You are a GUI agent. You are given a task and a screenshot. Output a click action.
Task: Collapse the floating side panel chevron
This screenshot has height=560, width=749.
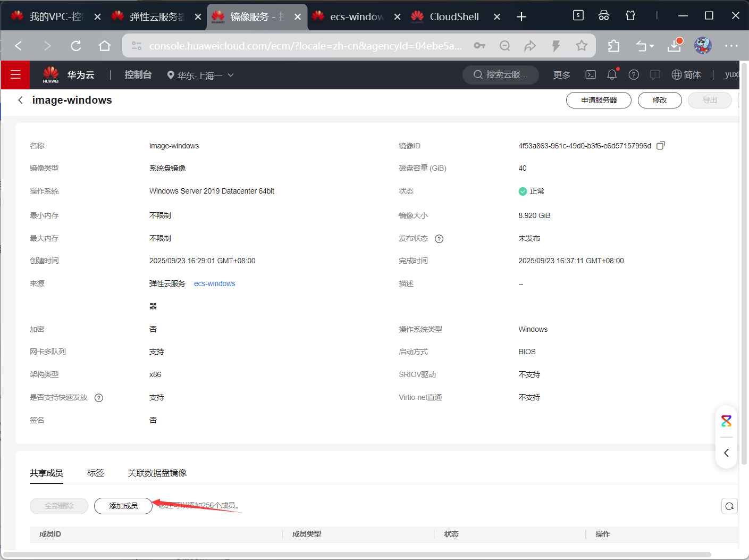[726, 453]
